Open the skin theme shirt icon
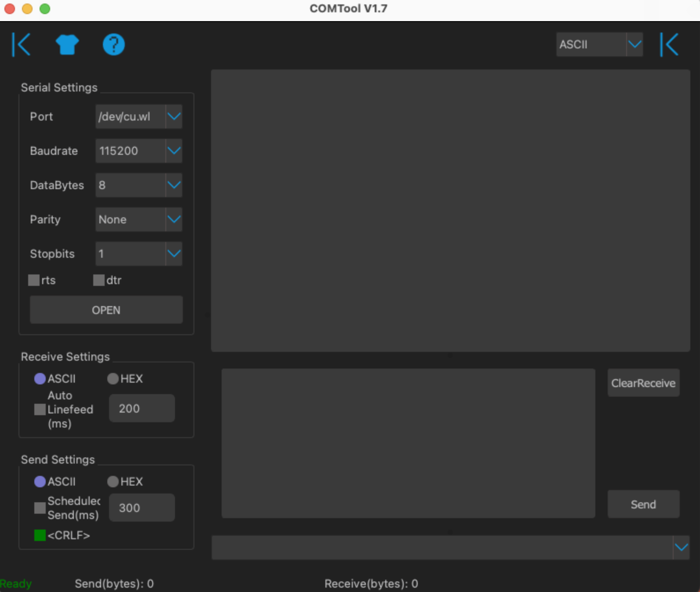This screenshot has width=700, height=592. click(x=67, y=44)
